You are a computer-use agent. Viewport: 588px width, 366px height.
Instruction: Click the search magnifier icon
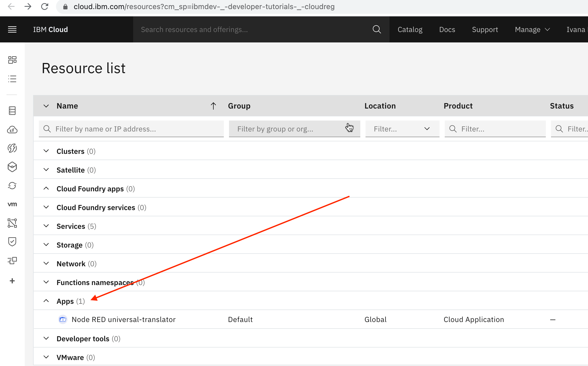[377, 29]
